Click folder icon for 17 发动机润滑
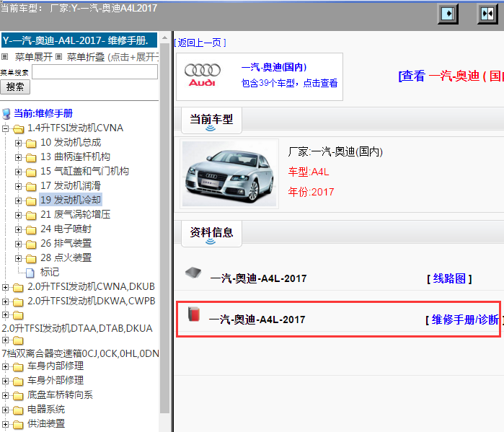504x432 pixels. 31,186
